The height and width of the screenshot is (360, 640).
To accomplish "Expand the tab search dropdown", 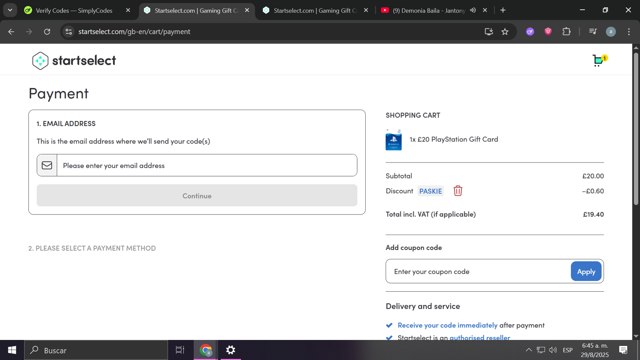I will 10,10.
